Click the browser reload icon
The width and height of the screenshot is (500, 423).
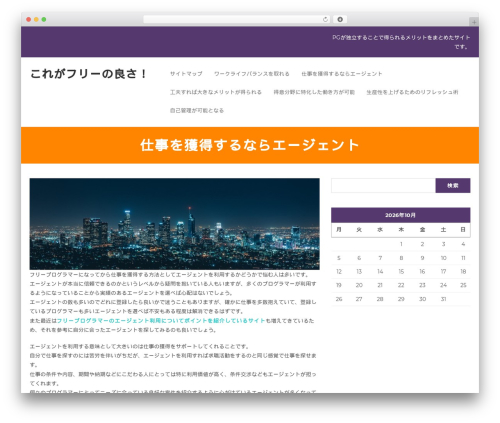tap(325, 20)
